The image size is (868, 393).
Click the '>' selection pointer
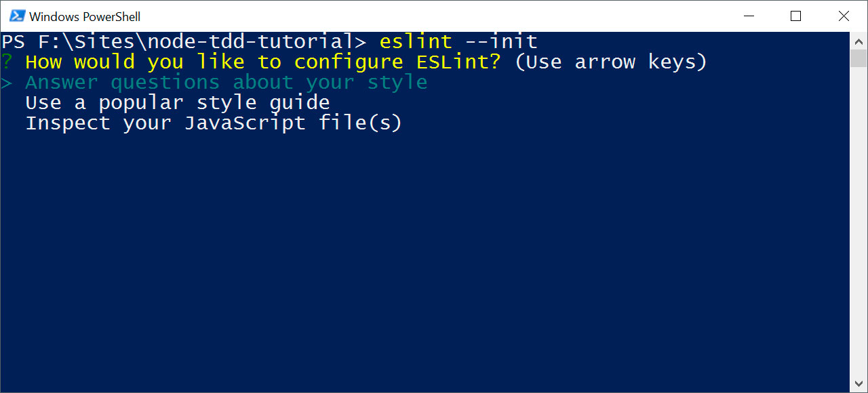(7, 83)
